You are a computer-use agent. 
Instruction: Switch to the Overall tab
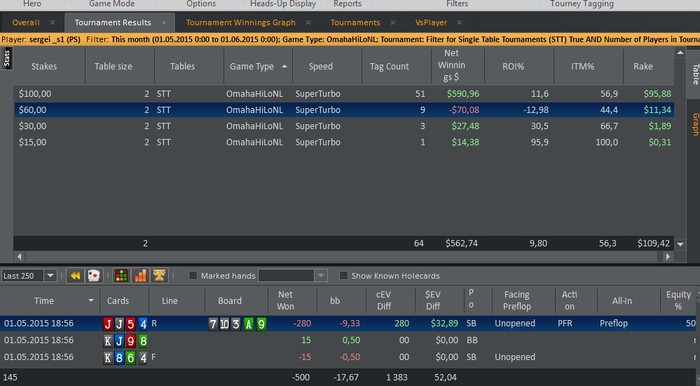coord(26,22)
